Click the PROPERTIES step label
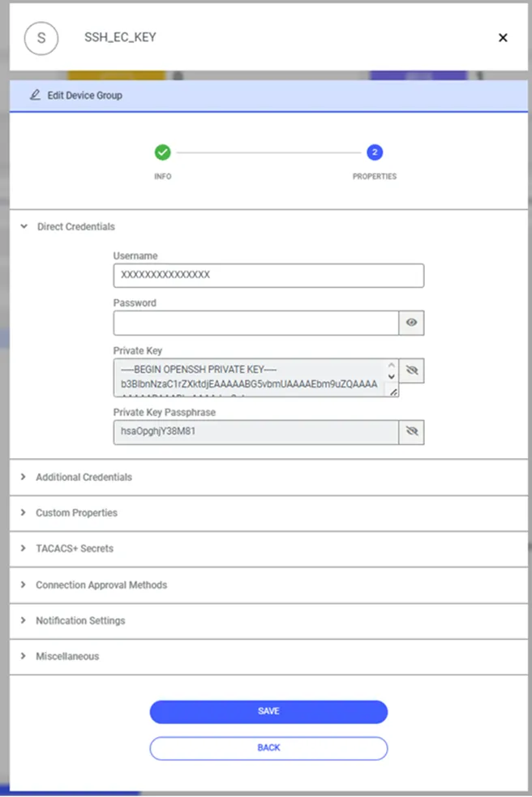 point(375,177)
